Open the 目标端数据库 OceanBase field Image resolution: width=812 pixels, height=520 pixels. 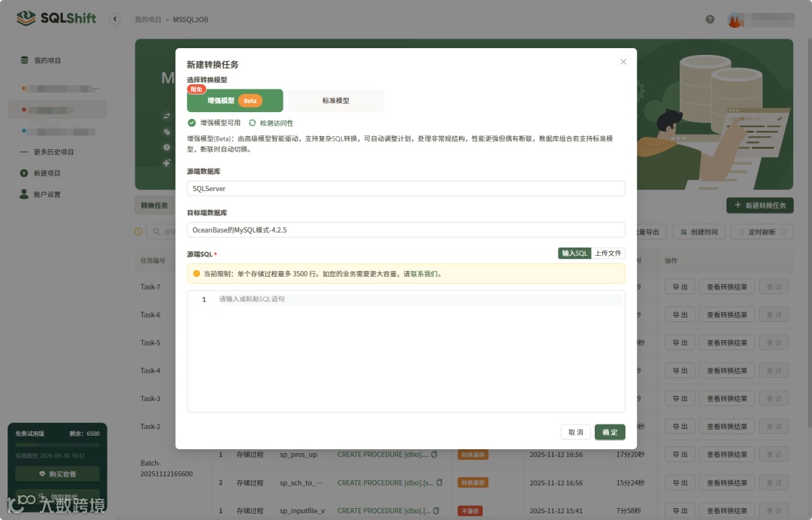tap(405, 230)
